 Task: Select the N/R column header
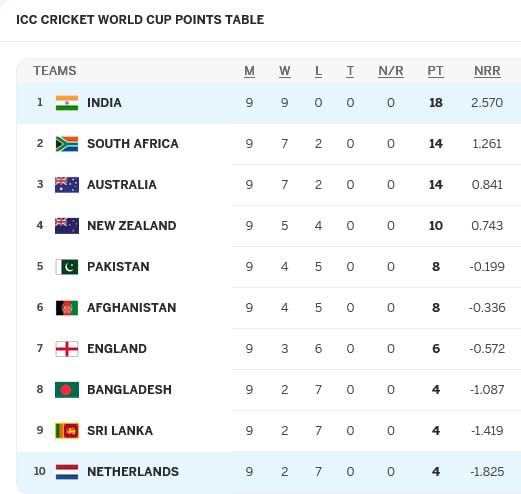pyautogui.click(x=391, y=71)
